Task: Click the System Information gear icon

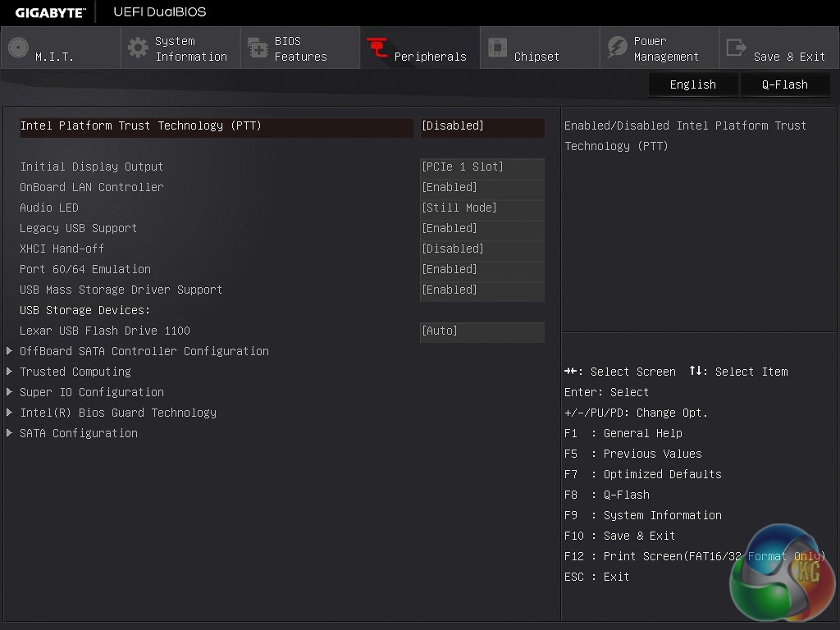Action: (138, 48)
